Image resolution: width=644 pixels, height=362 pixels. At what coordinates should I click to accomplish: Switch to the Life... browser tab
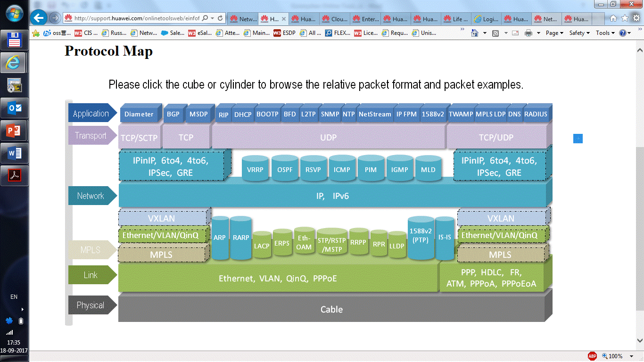coord(456,19)
